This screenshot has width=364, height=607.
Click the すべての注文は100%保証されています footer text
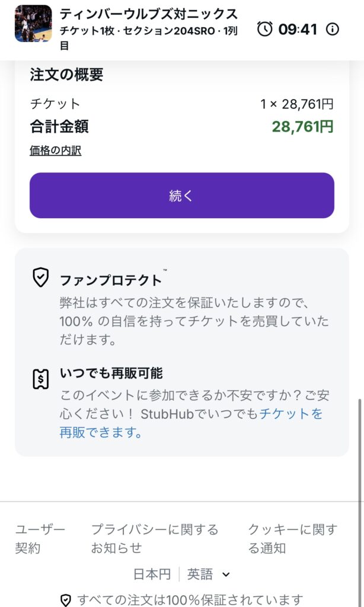(x=190, y=600)
